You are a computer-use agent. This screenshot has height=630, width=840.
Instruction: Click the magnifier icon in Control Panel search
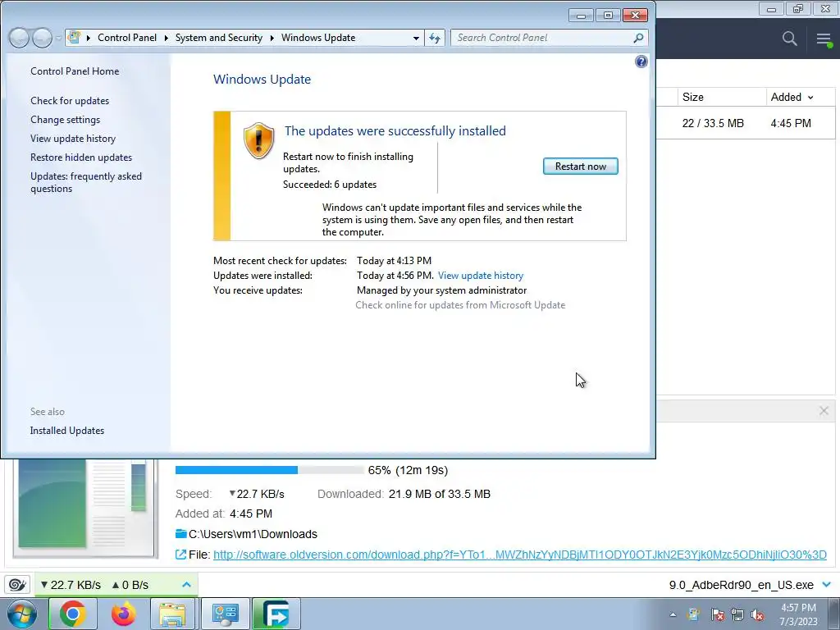[x=638, y=38]
